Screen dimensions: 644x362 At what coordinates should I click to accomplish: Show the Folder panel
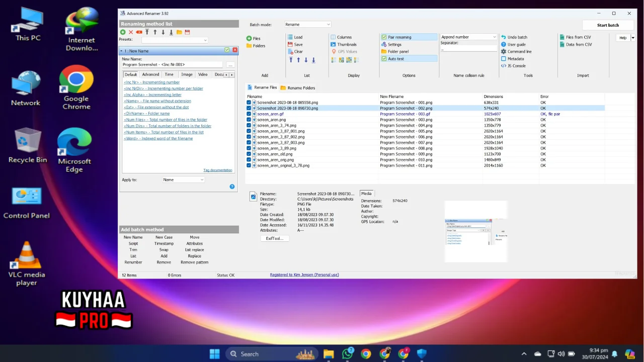click(x=395, y=51)
